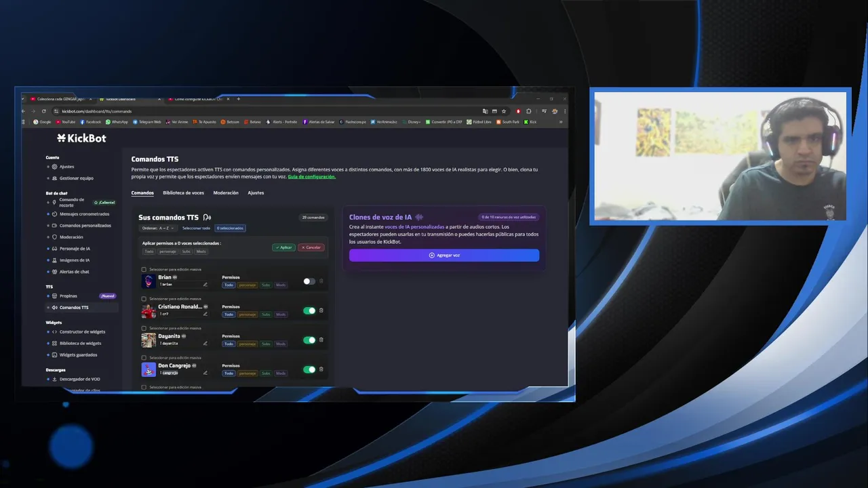The height and width of the screenshot is (488, 868).
Task: Click Agregar voz button
Action: pos(444,256)
